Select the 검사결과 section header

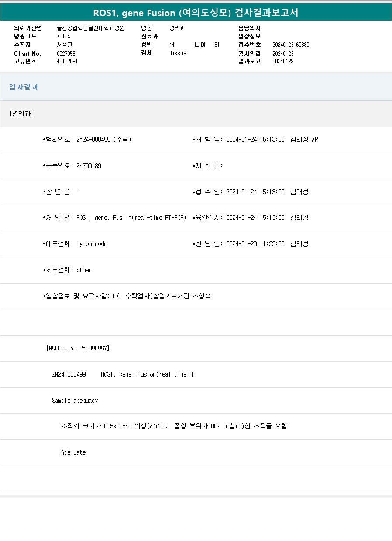tap(24, 87)
